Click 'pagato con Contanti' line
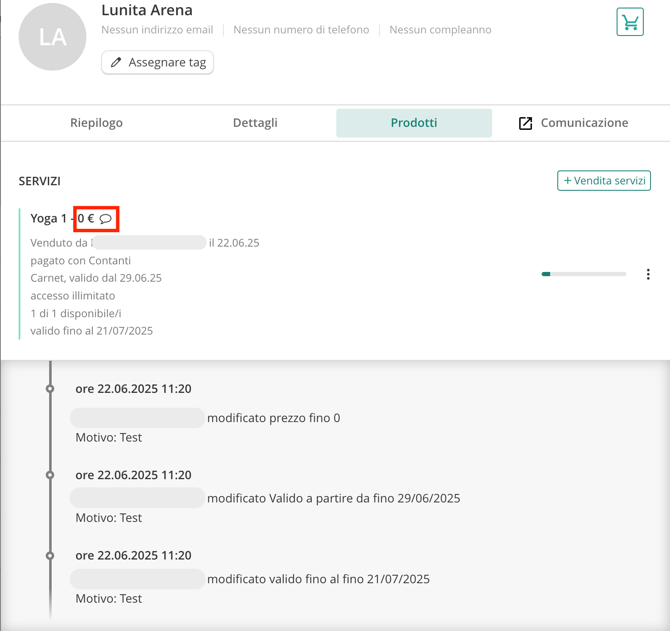This screenshot has height=631, width=670. (x=80, y=261)
